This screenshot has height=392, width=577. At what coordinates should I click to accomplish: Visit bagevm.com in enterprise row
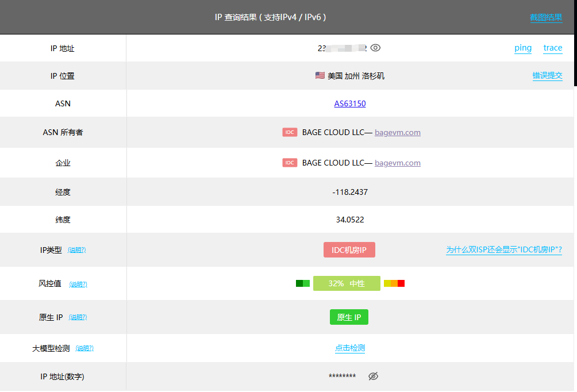pos(398,163)
